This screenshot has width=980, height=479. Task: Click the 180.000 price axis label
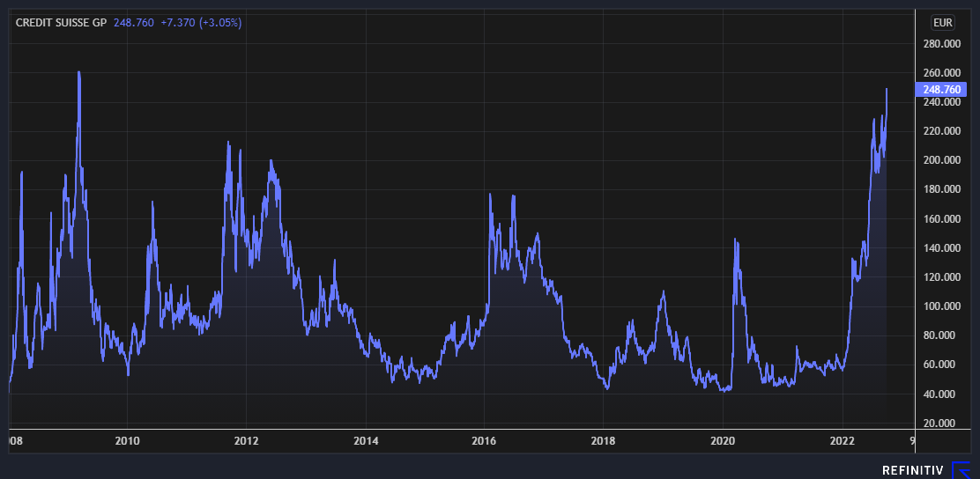tap(942, 190)
